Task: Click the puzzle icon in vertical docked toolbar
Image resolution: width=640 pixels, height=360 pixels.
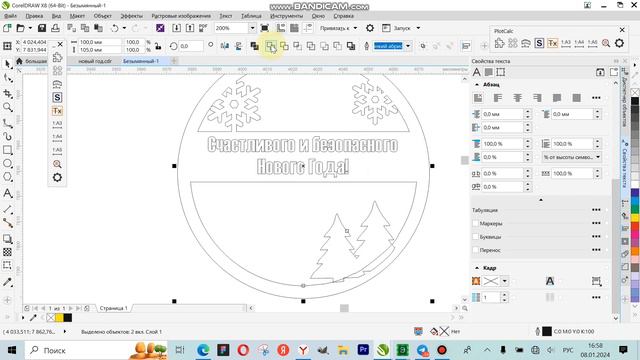Action: (x=57, y=57)
